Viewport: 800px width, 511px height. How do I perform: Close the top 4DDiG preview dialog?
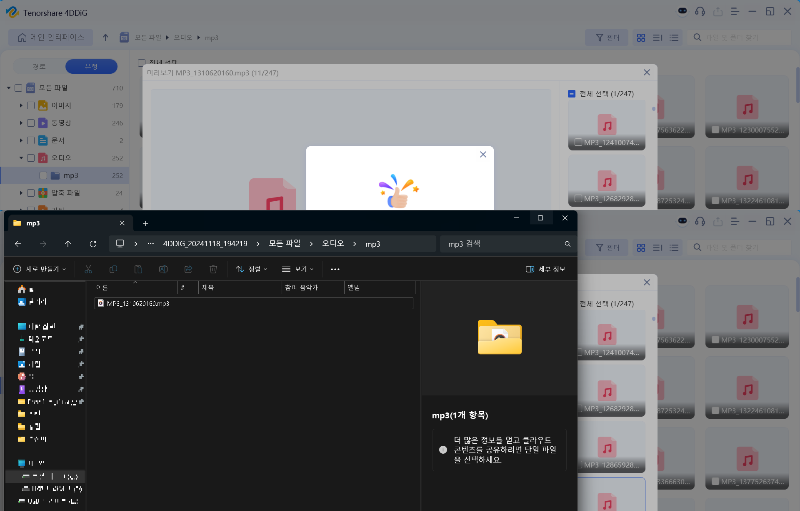[x=647, y=72]
